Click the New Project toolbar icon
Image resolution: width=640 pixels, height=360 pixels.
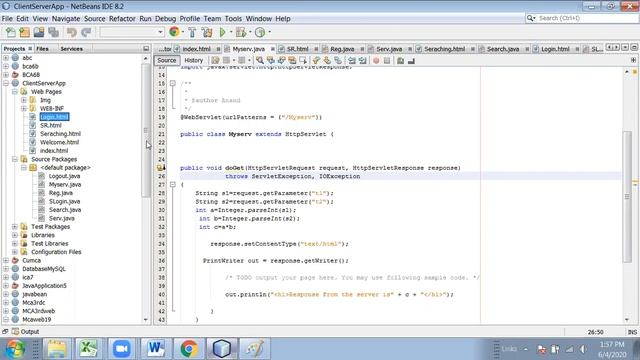tap(24, 32)
